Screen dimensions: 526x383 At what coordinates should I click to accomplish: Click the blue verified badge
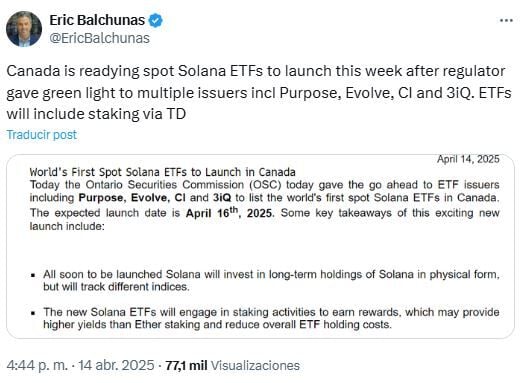[155, 20]
